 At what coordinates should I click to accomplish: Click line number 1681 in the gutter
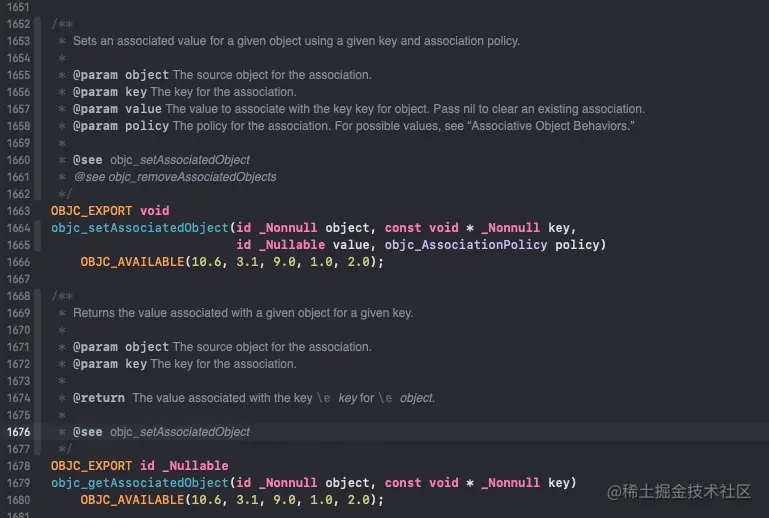point(17,515)
